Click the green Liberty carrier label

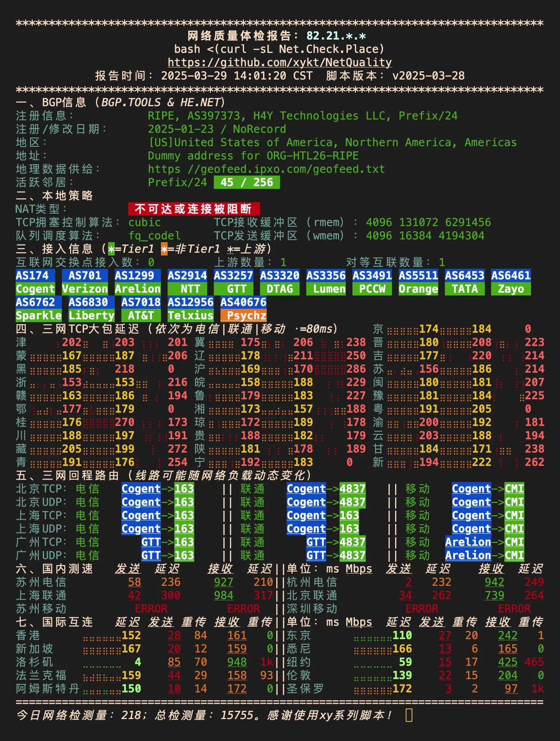point(92,315)
